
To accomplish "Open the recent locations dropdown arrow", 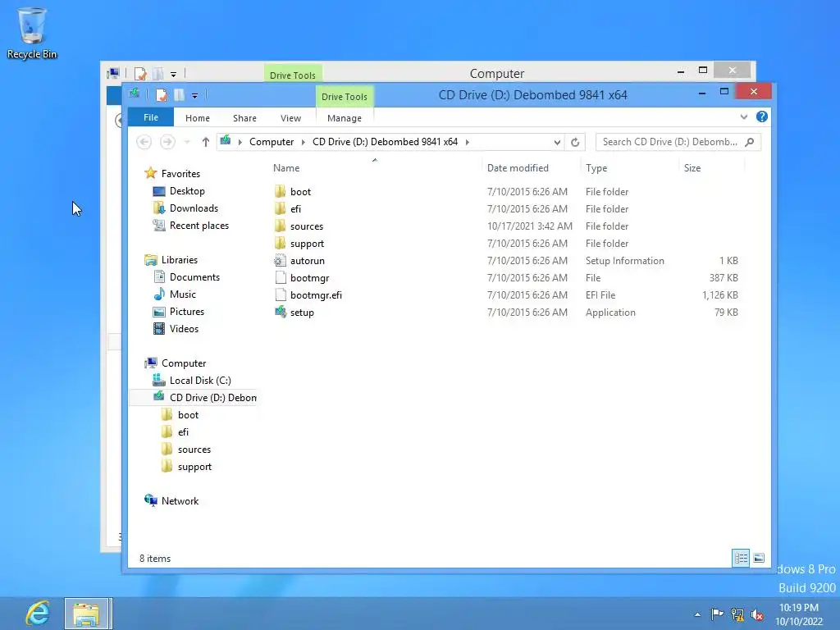I will tap(187, 142).
